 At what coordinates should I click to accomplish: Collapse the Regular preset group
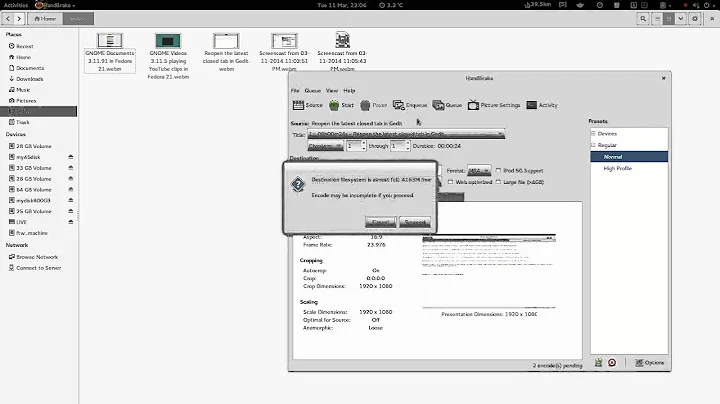pos(593,145)
